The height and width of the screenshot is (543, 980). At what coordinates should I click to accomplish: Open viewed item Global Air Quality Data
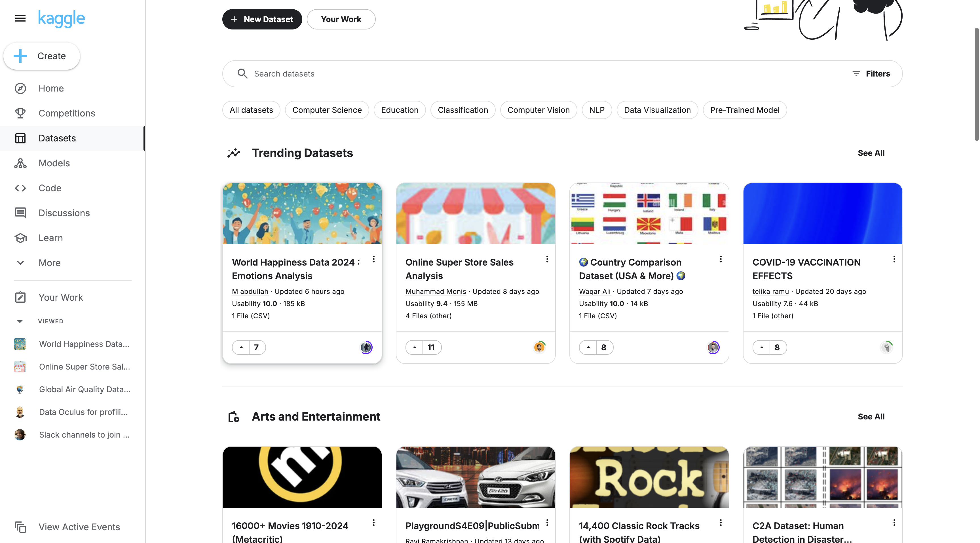click(73, 389)
